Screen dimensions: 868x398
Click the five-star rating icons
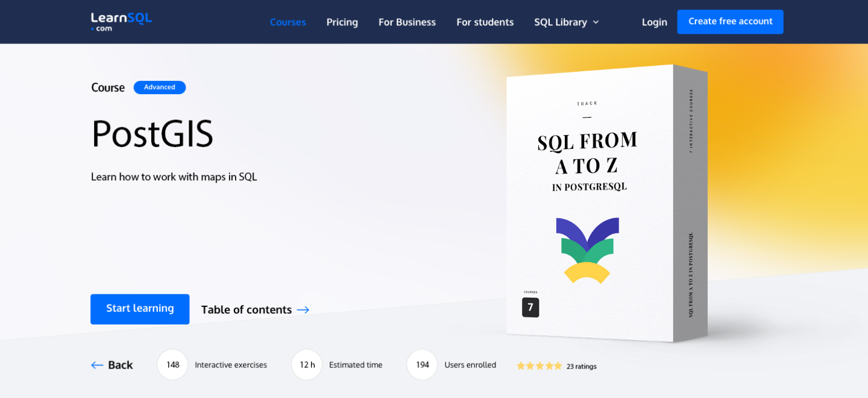[539, 366]
